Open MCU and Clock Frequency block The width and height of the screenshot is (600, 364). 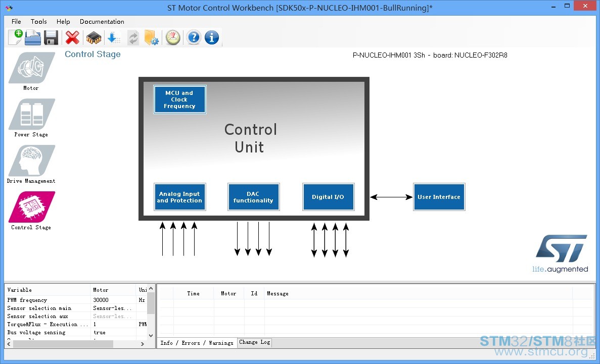(x=180, y=99)
